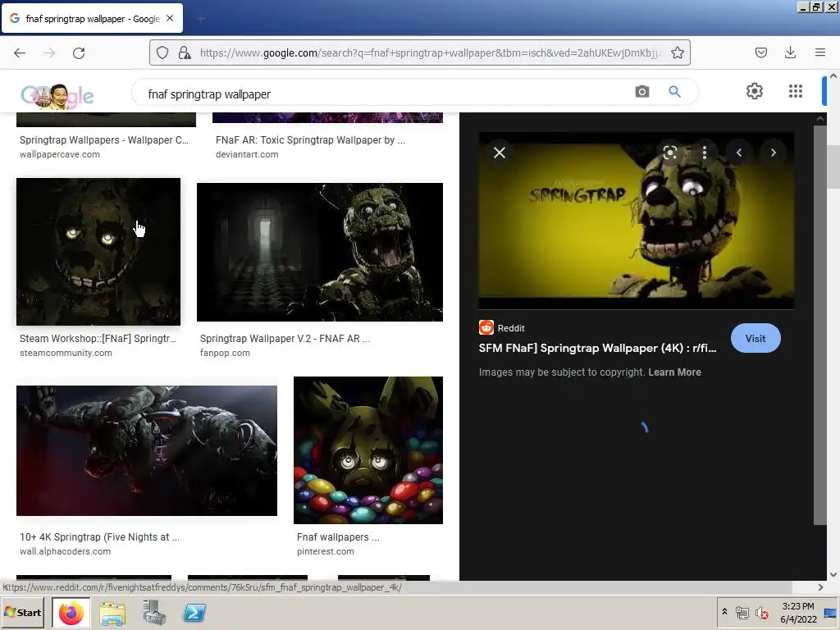The image size is (840, 630).
Task: Close the image preview panel
Action: [500, 153]
